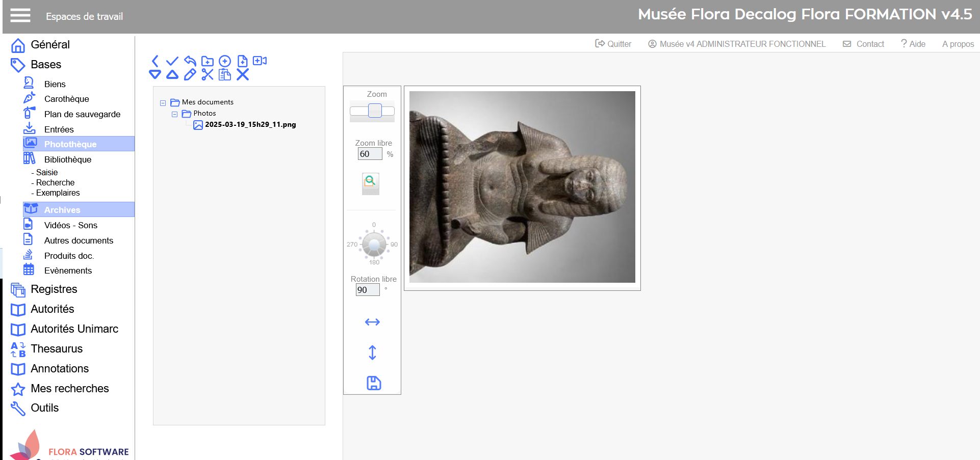This screenshot has width=980, height=460.
Task: Save the image with the floppy disk icon
Action: click(x=374, y=383)
